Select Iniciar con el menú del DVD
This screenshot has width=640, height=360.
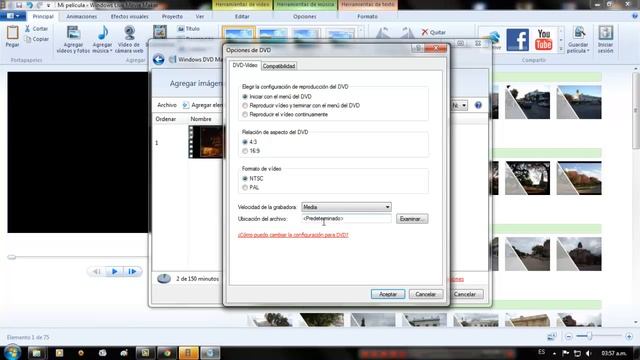pyautogui.click(x=245, y=97)
